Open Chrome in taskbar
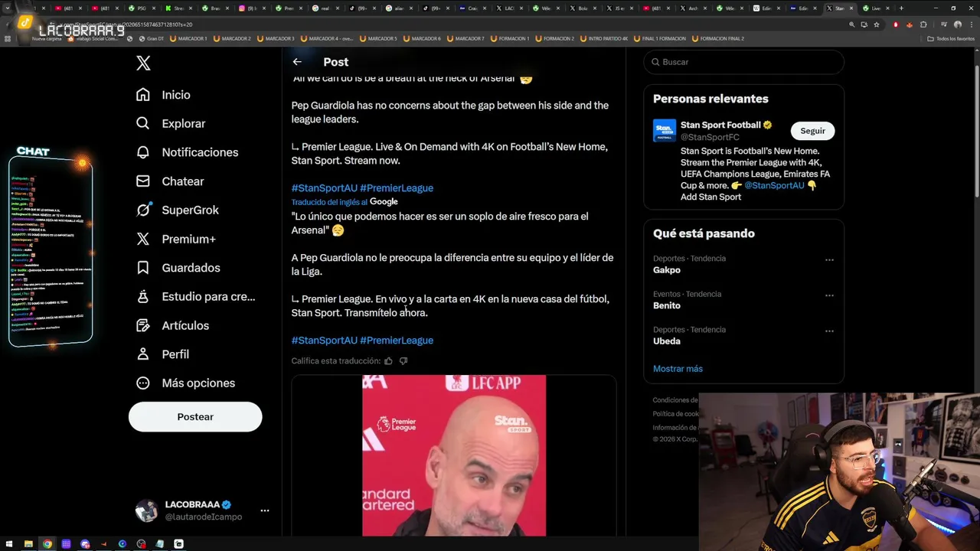The width and height of the screenshot is (980, 551). tap(47, 544)
